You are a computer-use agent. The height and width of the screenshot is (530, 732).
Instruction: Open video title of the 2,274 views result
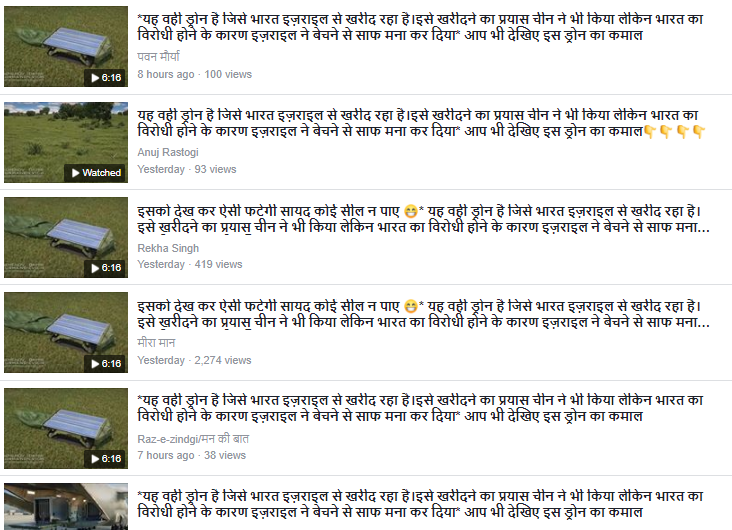(x=423, y=314)
